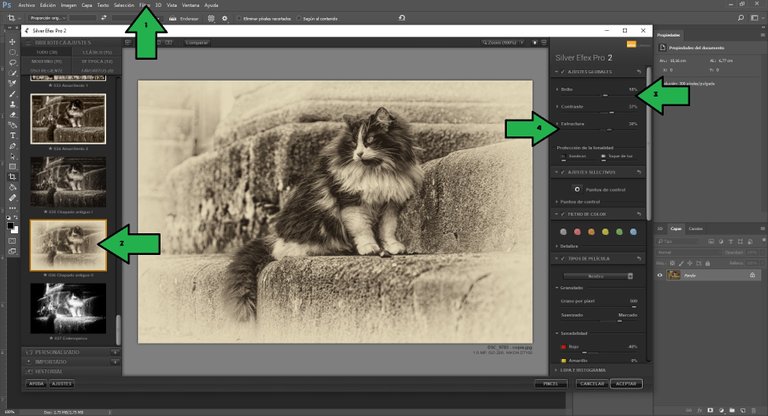Image resolution: width=768 pixels, height=416 pixels.
Task: Click the reset crop undo arrow icon
Action: point(402,18)
